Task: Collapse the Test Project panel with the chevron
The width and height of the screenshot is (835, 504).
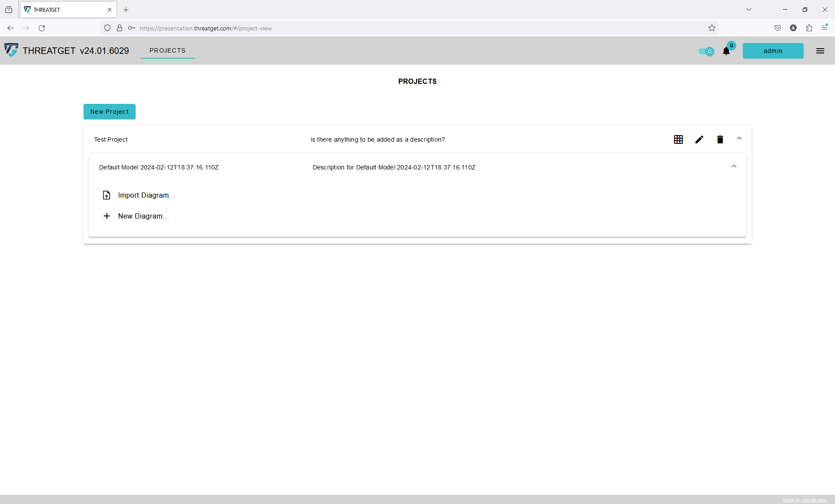Action: (739, 138)
